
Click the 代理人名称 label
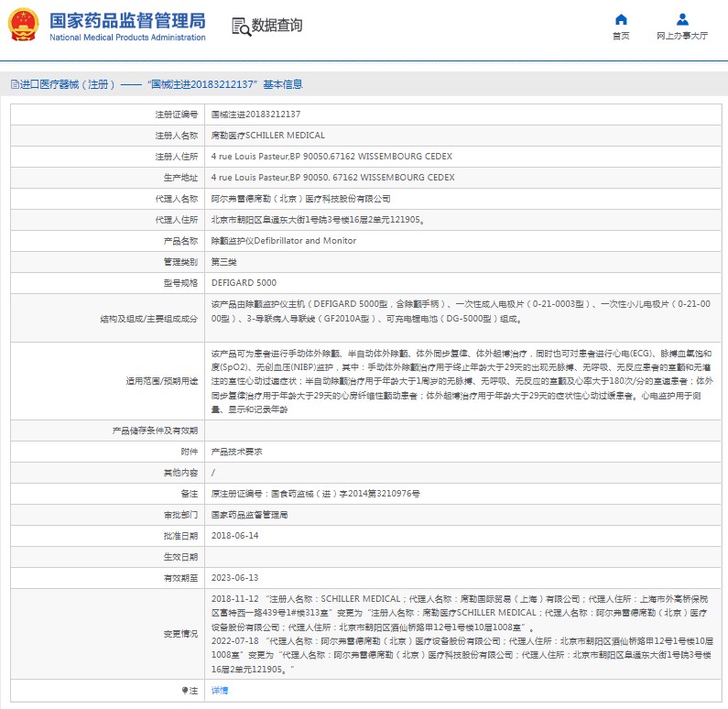(x=177, y=199)
